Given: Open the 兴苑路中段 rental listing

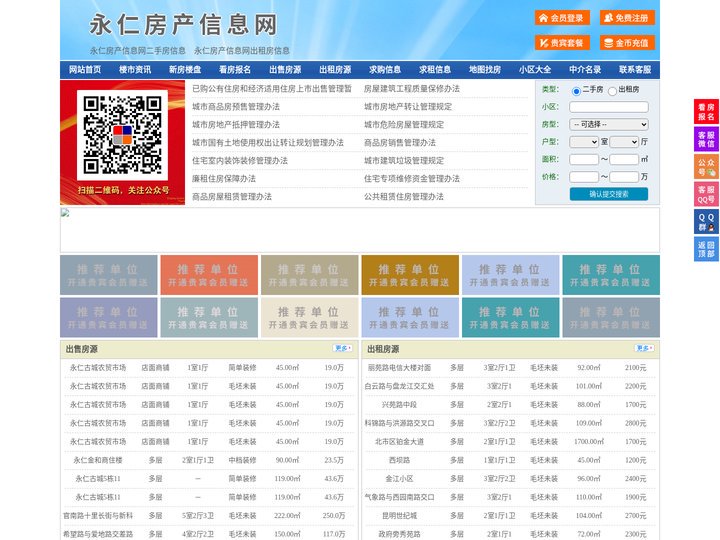Looking at the screenshot, I should pyautogui.click(x=399, y=405).
